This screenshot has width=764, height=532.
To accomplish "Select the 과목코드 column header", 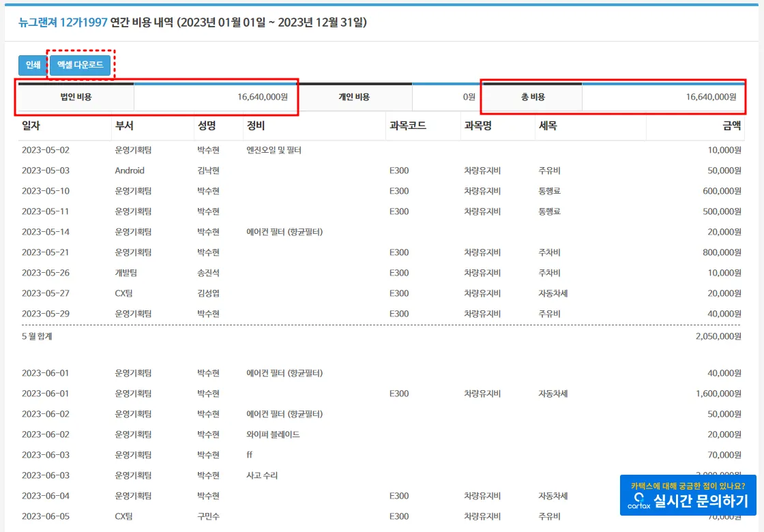I will (x=408, y=125).
